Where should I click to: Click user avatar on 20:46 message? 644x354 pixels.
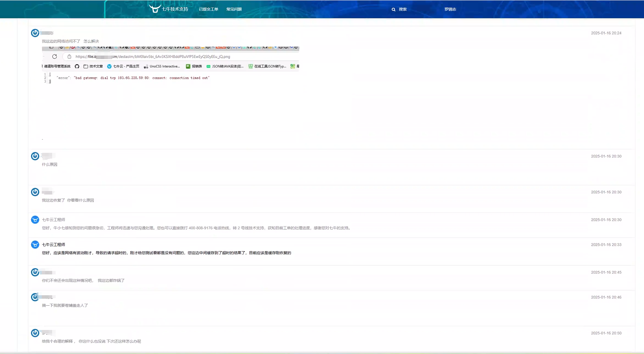point(35,297)
